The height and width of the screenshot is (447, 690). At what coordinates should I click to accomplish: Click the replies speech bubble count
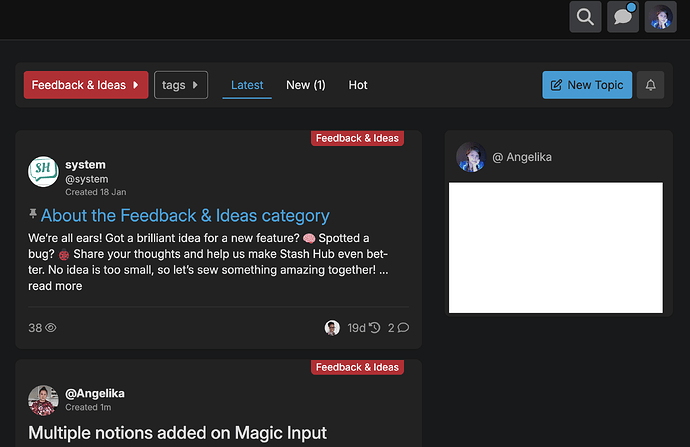[x=398, y=327]
